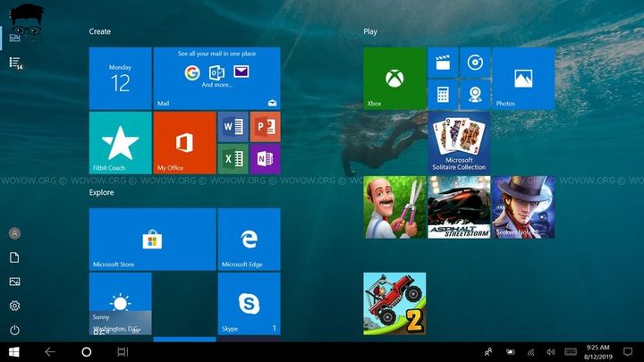Open the Xbox tile
Viewport: 644px width, 362px height.
(x=394, y=79)
